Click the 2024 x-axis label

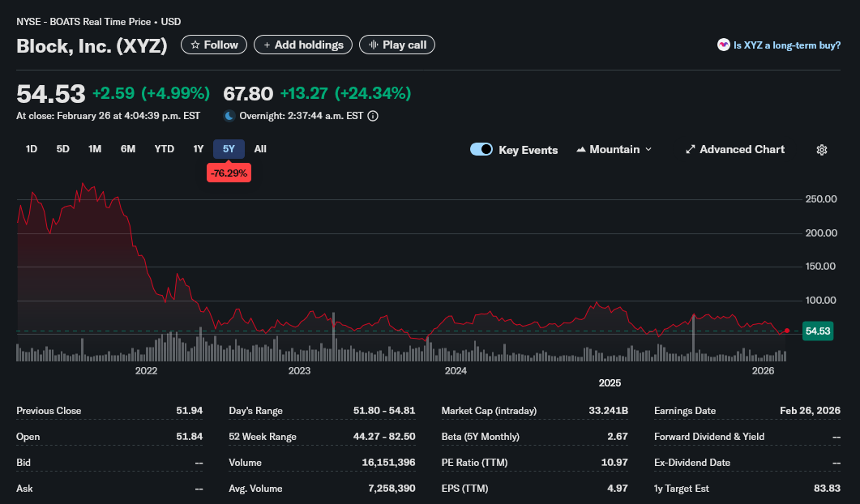456,371
